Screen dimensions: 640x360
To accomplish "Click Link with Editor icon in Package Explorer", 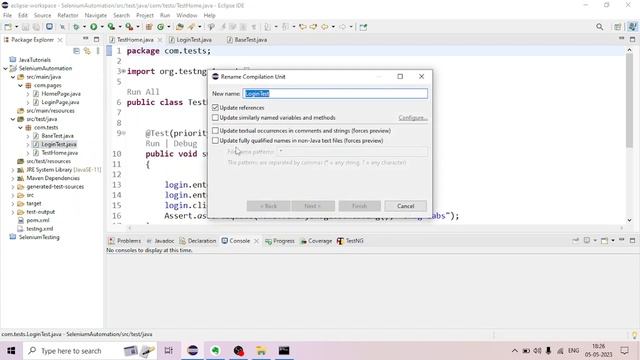I will click(87, 51).
